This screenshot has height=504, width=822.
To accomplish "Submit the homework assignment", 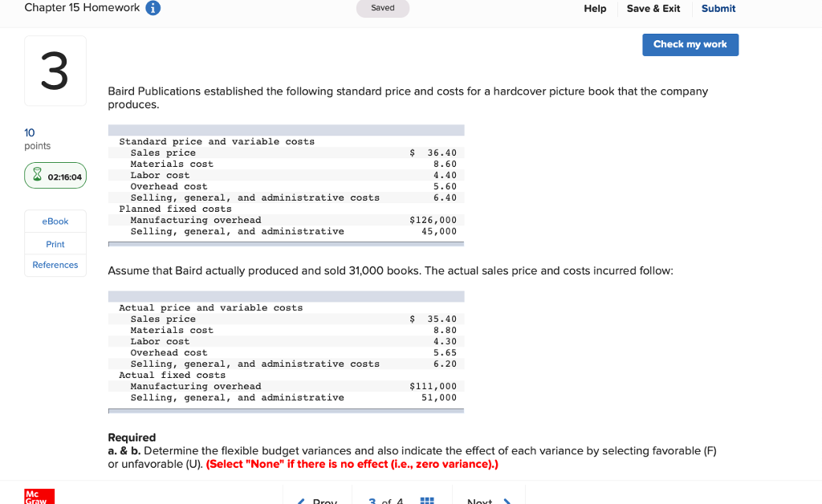I will pyautogui.click(x=718, y=8).
